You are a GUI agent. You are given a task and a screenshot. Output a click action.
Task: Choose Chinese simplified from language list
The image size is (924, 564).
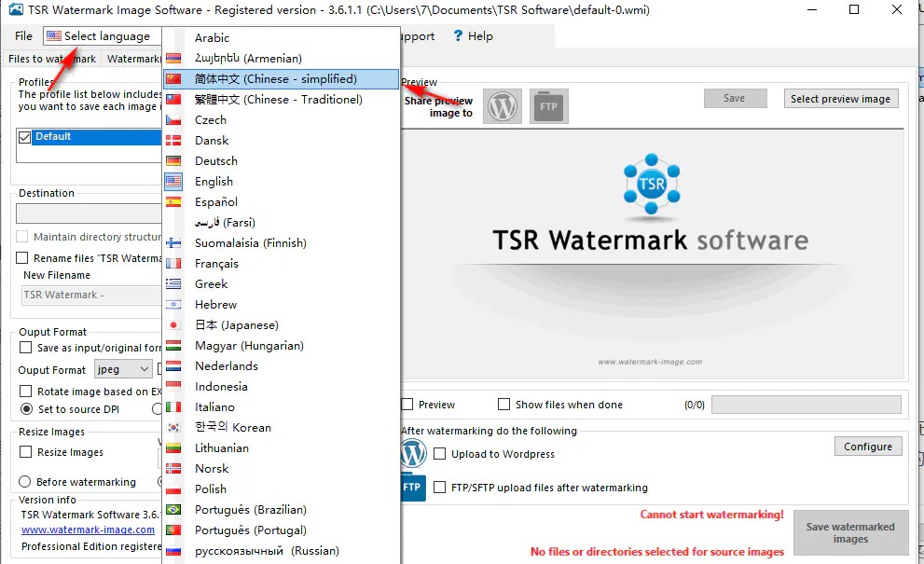click(x=275, y=79)
